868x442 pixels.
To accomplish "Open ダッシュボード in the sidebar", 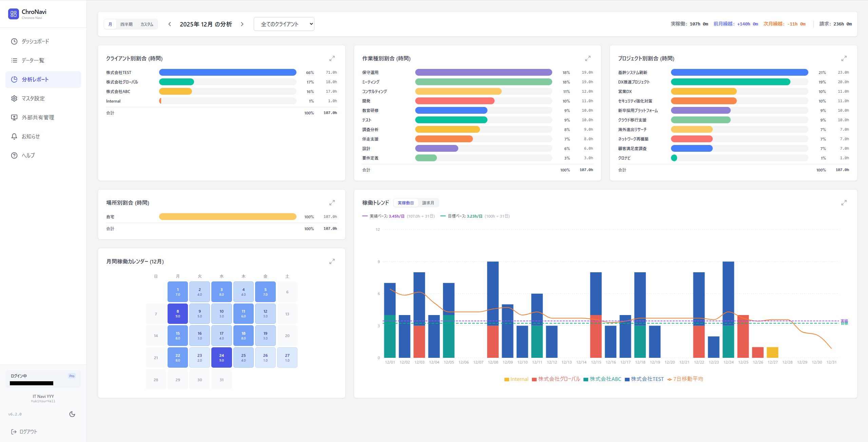I will [35, 41].
